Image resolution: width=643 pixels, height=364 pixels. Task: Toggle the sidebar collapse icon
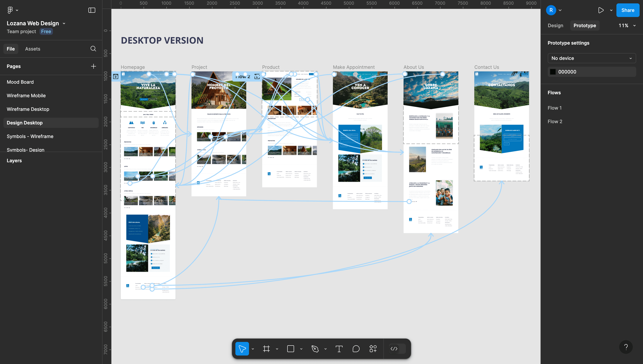92,10
